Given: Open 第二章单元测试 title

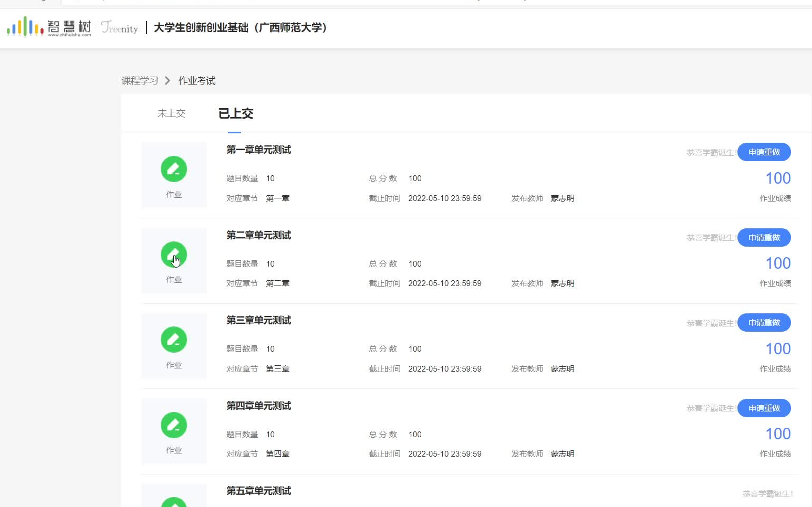Looking at the screenshot, I should point(258,235).
